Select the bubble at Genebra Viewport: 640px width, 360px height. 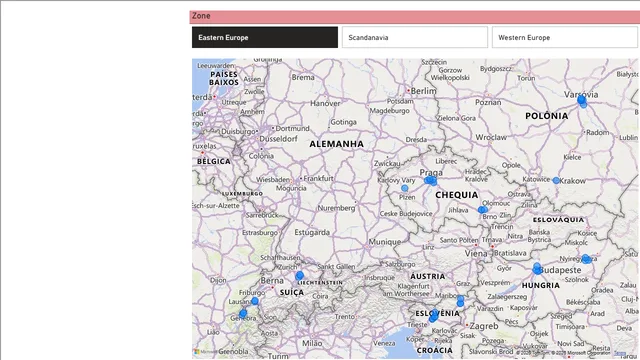point(243,313)
